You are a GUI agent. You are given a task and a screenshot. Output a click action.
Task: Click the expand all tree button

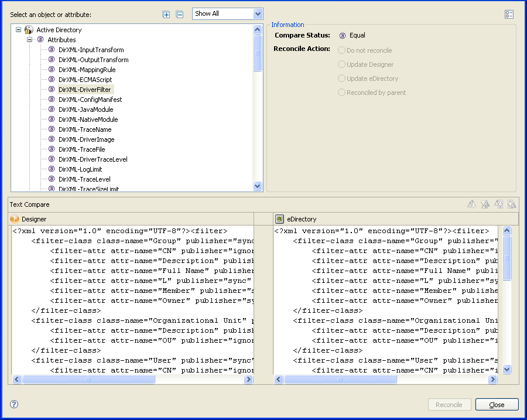click(x=166, y=15)
